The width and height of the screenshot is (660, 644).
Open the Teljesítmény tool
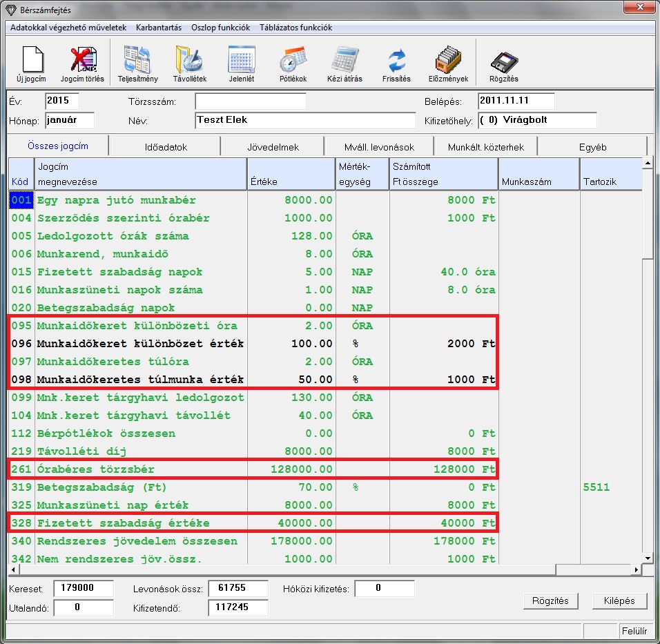[x=138, y=61]
